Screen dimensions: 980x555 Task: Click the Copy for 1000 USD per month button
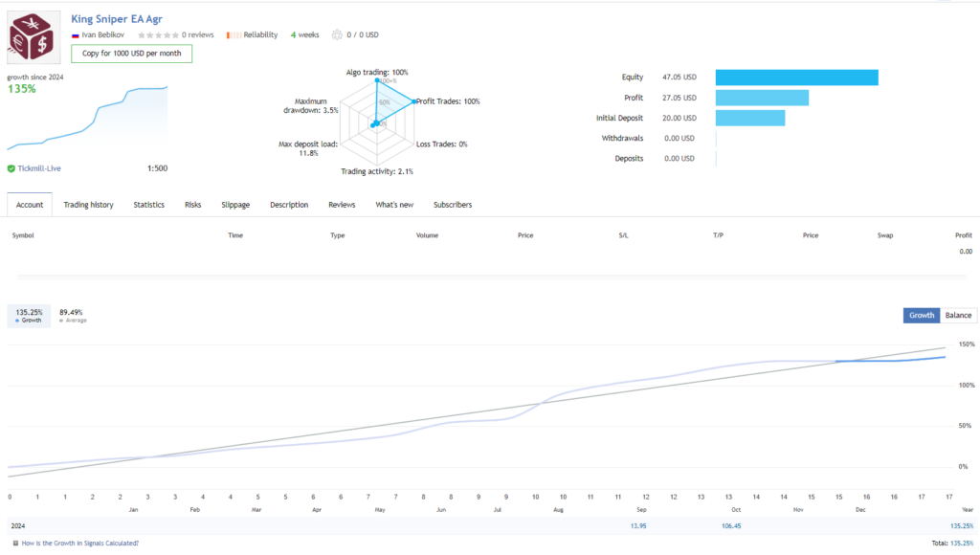coord(131,54)
